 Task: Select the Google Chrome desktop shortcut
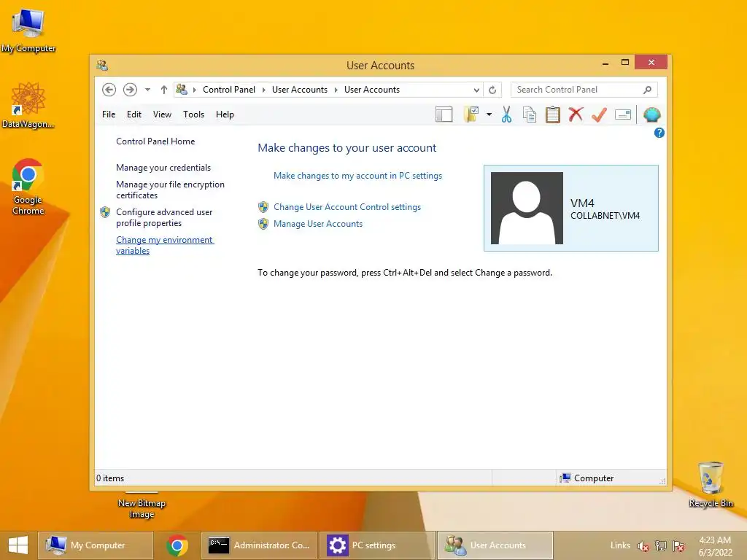pyautogui.click(x=28, y=187)
